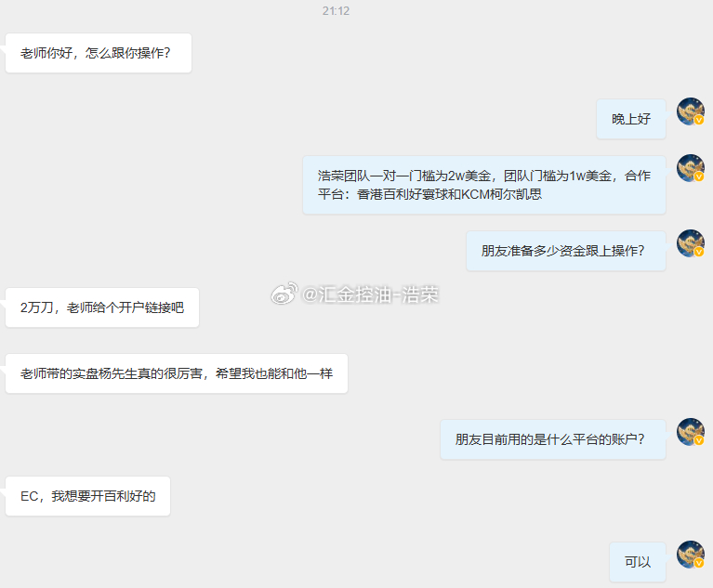Click the Weibo logo in watermark
This screenshot has width=713, height=588.
pos(284,294)
